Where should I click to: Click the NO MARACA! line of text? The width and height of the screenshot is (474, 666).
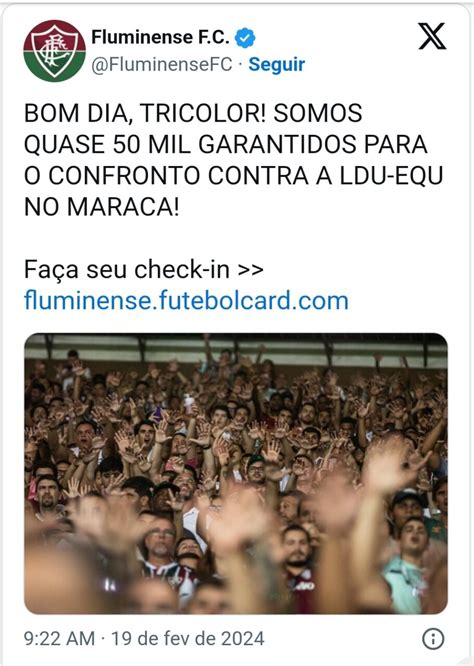click(102, 207)
